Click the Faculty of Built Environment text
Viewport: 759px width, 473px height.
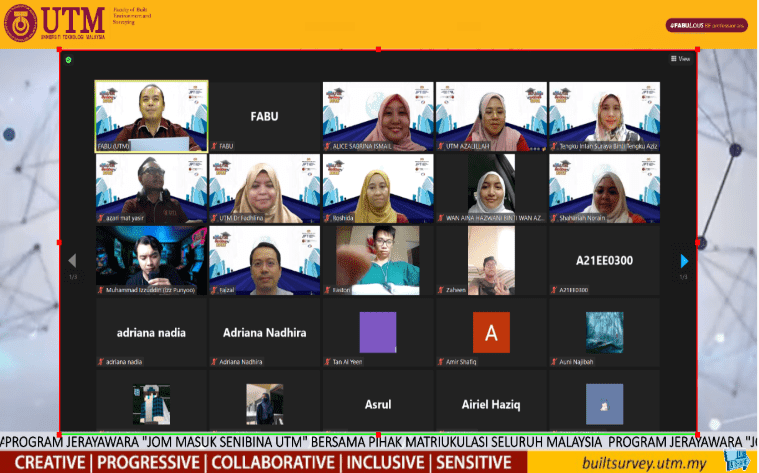tap(132, 16)
